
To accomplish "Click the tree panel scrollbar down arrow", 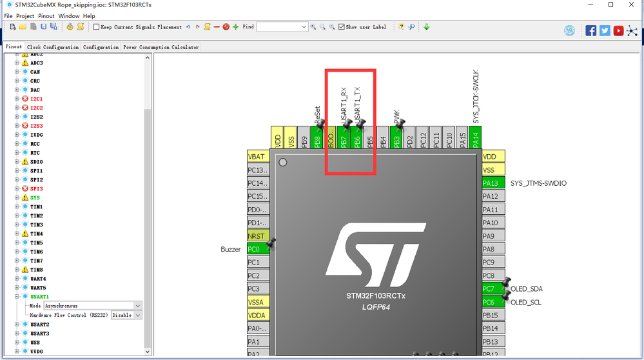I will 148,352.
